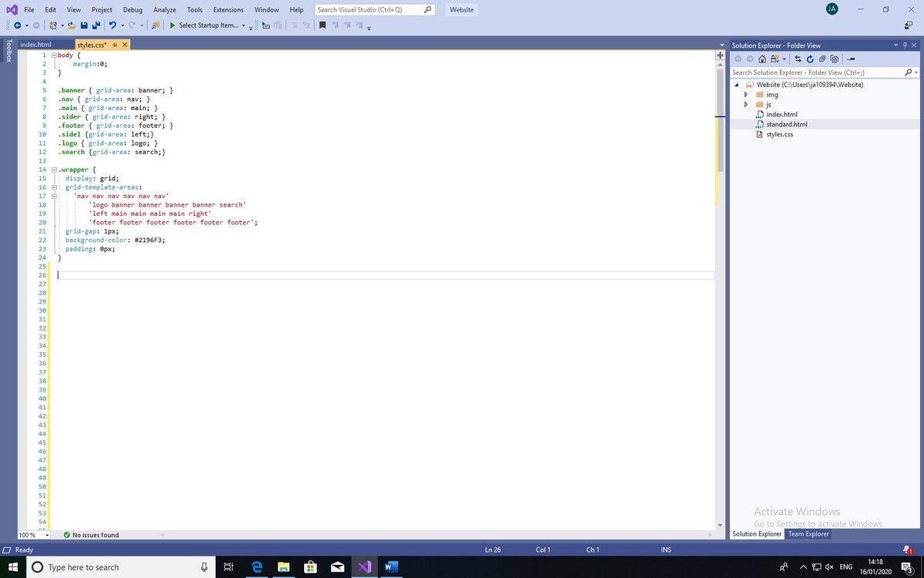Screen dimensions: 924x578
Task: Click the notifications bell in status bar
Action: point(907,549)
